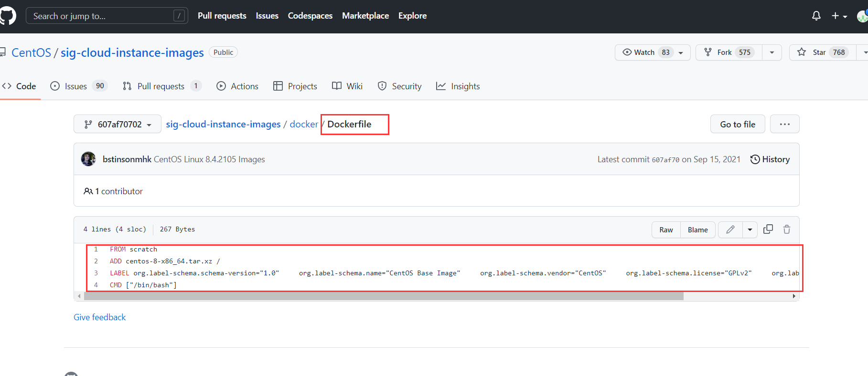868x376 pixels.
Task: Switch to the Code tab
Action: [20, 86]
